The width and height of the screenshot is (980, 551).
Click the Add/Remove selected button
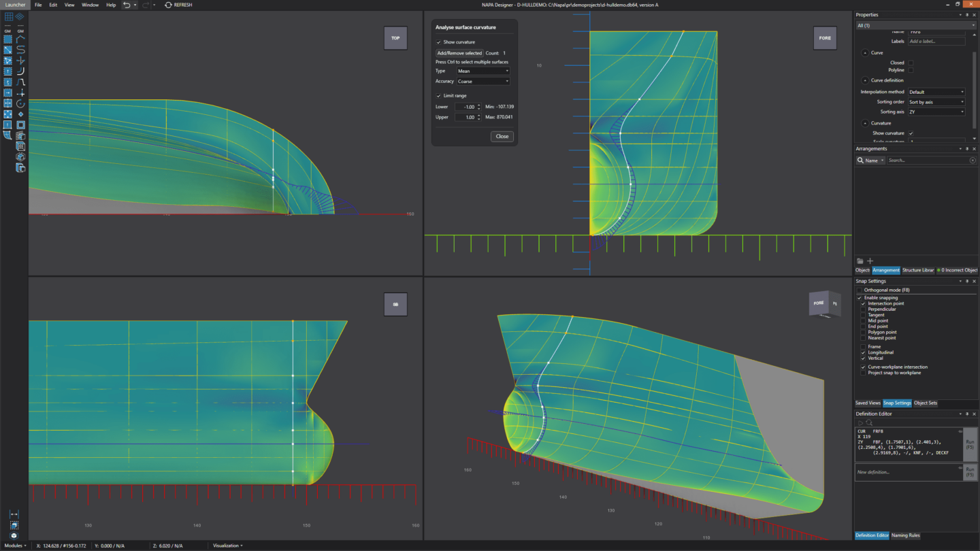pyautogui.click(x=459, y=53)
